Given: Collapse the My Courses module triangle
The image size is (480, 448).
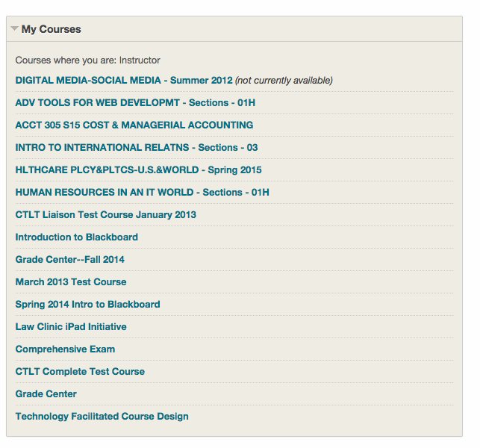Looking at the screenshot, I should click(14, 29).
